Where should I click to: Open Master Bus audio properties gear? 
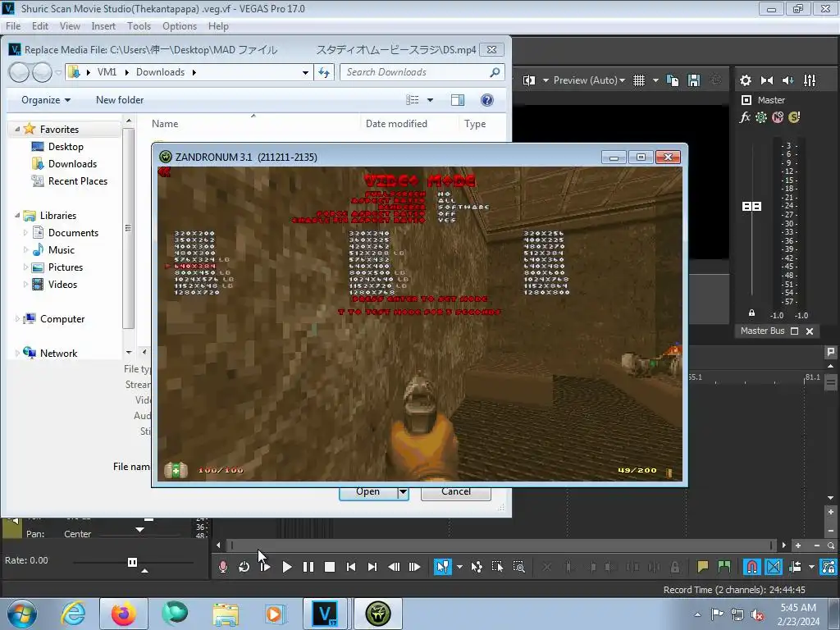pos(745,80)
